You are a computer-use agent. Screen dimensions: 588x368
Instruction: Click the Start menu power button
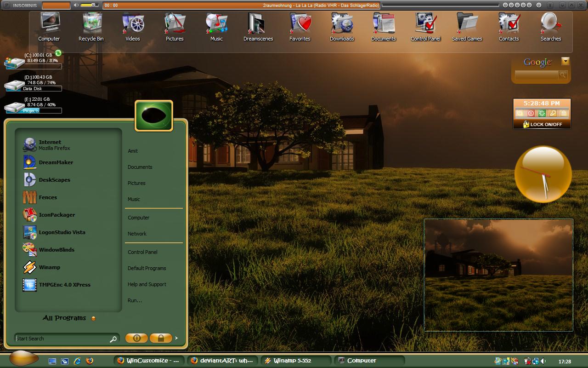pyautogui.click(x=136, y=338)
